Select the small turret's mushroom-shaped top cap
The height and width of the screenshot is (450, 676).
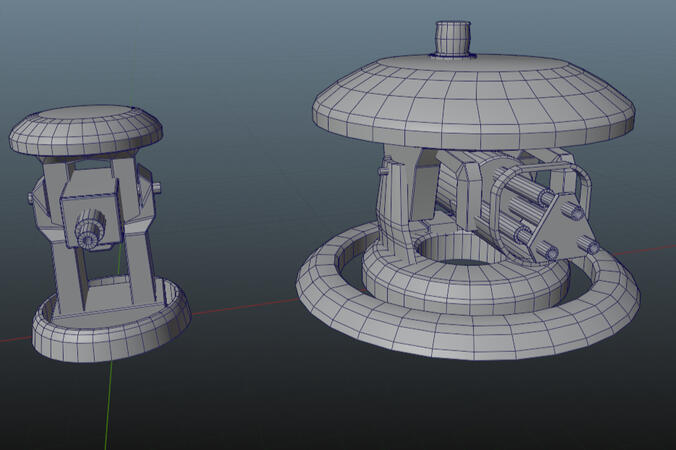tap(86, 130)
